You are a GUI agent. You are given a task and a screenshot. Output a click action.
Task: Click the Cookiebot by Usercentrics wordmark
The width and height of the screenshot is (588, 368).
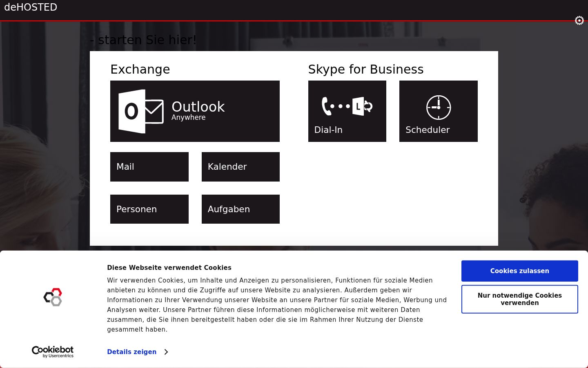[x=53, y=352]
